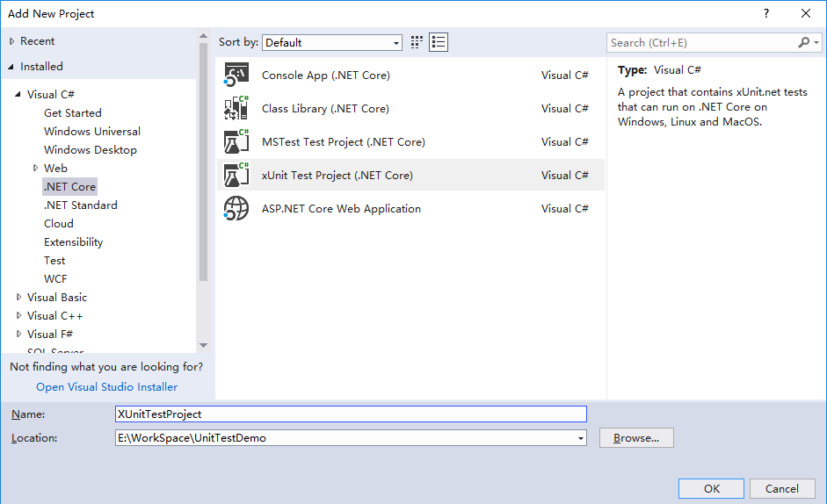Select the Extensibility category

[73, 242]
